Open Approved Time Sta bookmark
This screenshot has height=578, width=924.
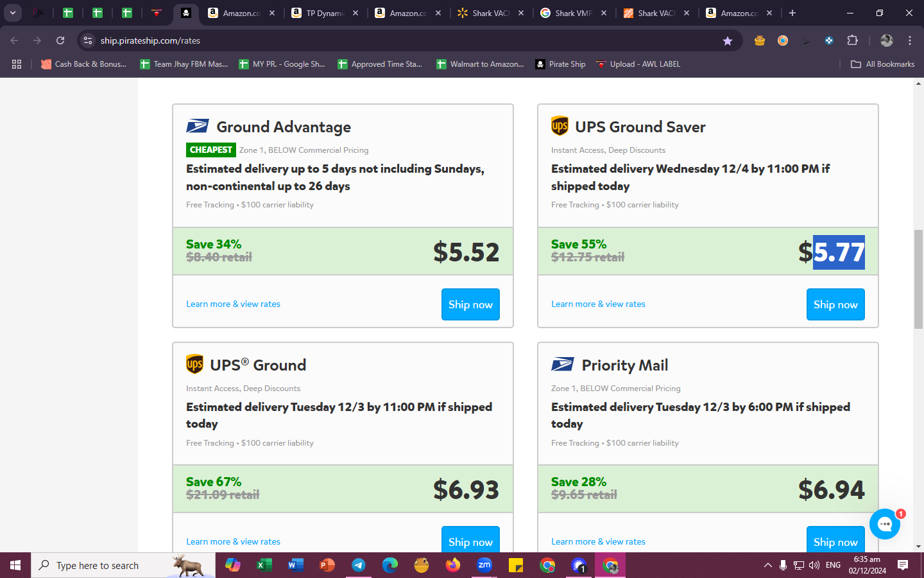click(380, 64)
